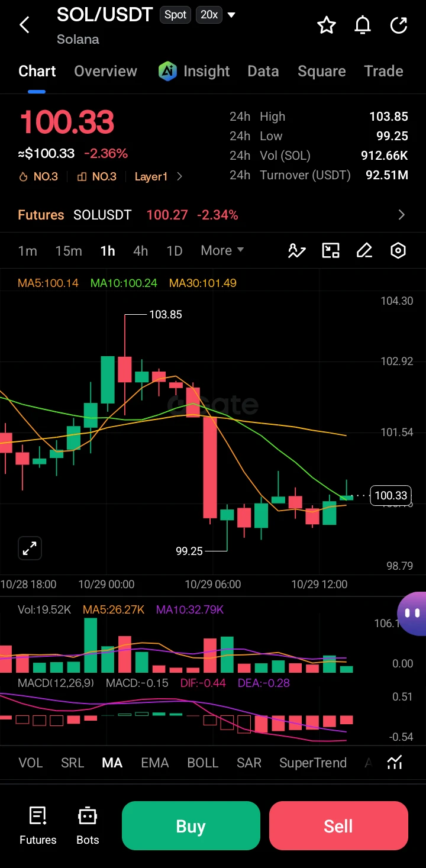Open the drawing pencil tool

(x=364, y=251)
